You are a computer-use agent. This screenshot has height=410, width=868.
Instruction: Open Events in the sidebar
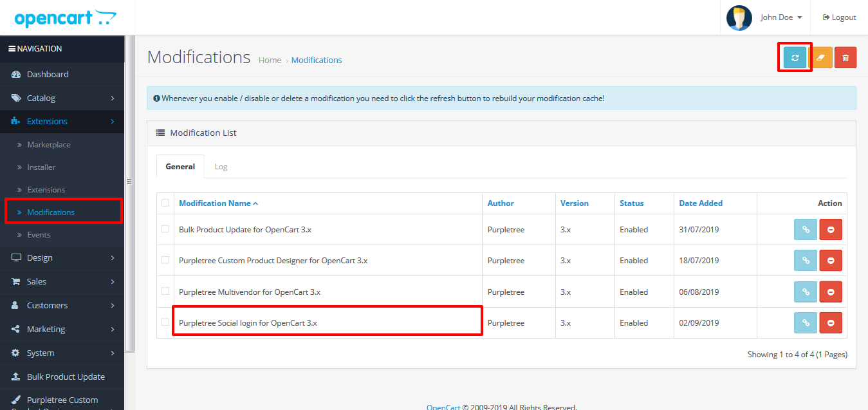pos(39,235)
